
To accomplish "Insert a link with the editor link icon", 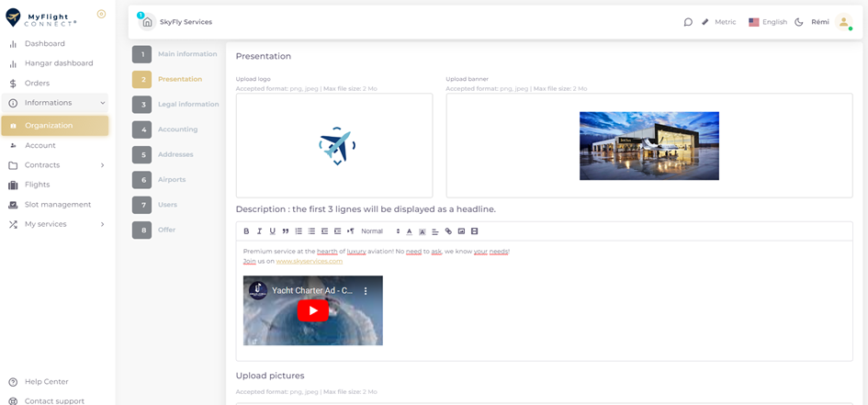I will pyautogui.click(x=448, y=231).
